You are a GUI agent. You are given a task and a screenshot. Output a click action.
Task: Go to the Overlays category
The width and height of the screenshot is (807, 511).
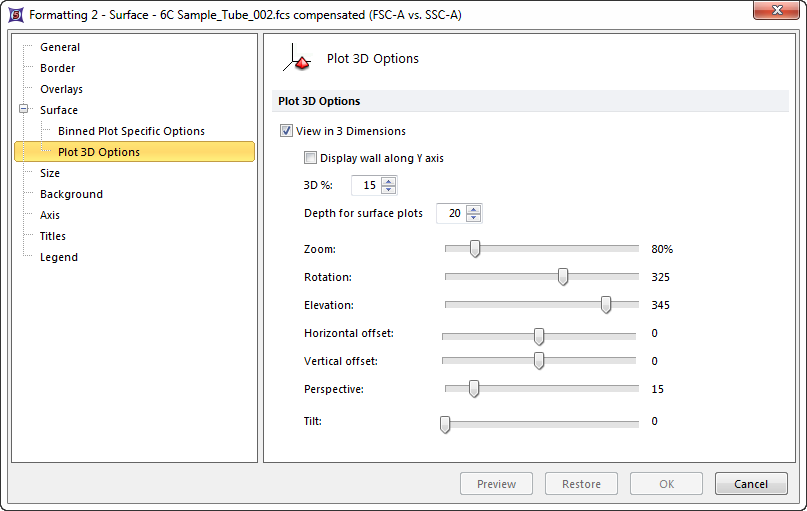click(x=61, y=89)
